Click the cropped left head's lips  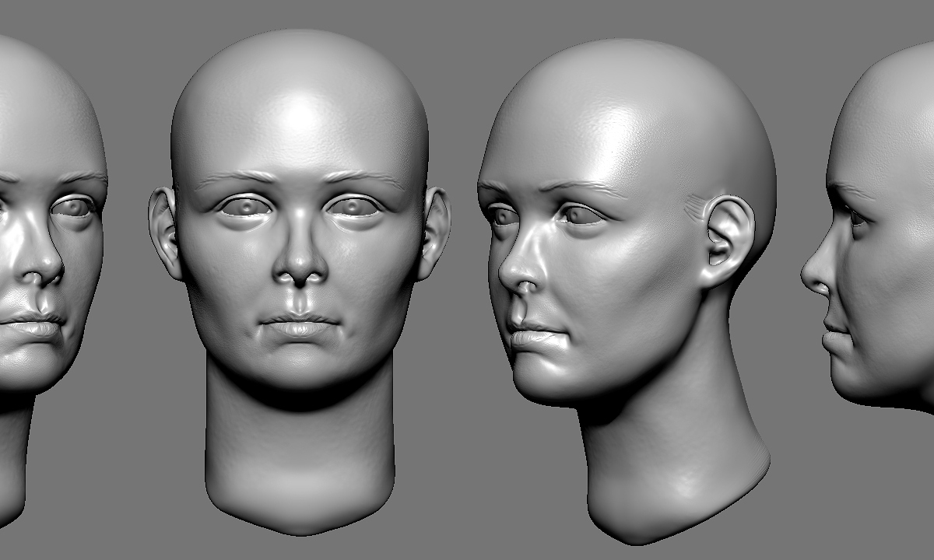coord(31,324)
